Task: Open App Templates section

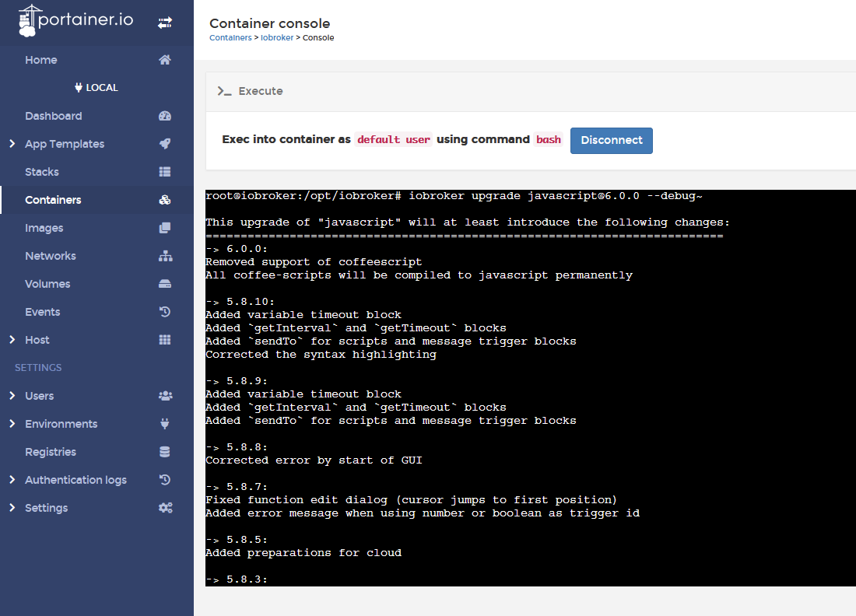Action: (65, 144)
